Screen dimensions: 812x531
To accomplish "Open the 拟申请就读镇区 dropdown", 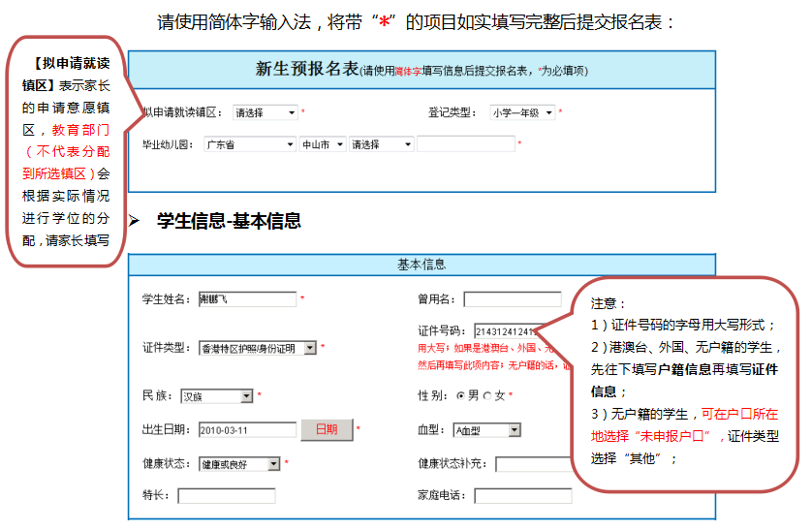I will coord(265,112).
